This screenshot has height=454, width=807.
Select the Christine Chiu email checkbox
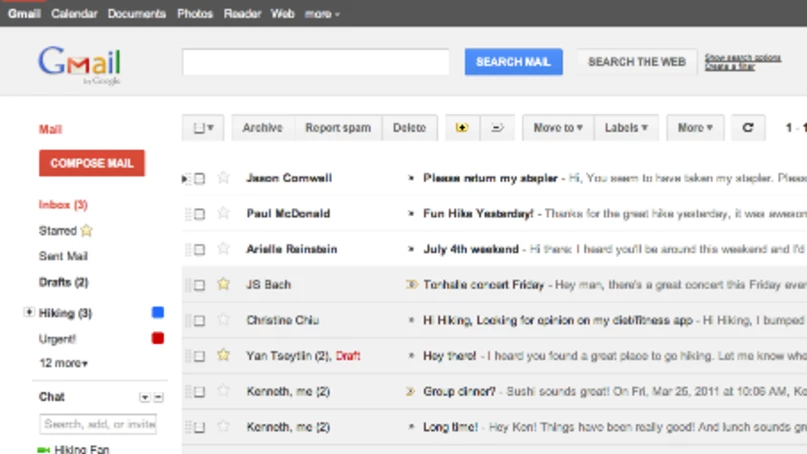click(200, 321)
